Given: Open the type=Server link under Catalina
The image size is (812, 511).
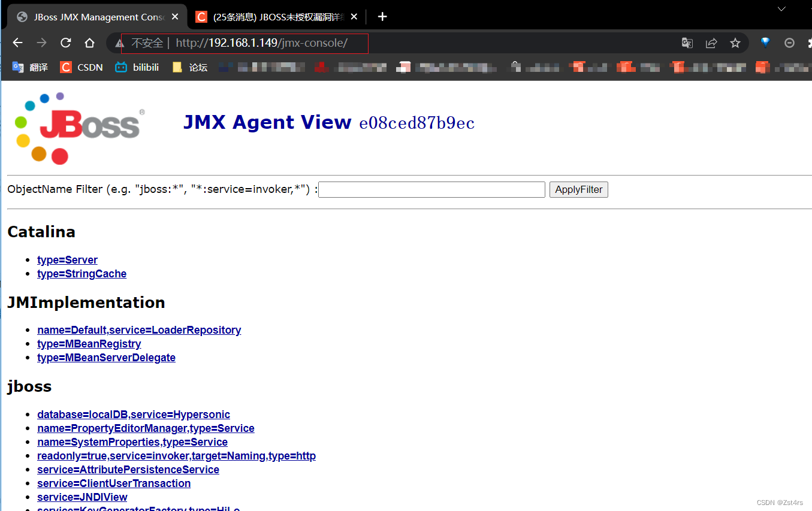Looking at the screenshot, I should 67,260.
